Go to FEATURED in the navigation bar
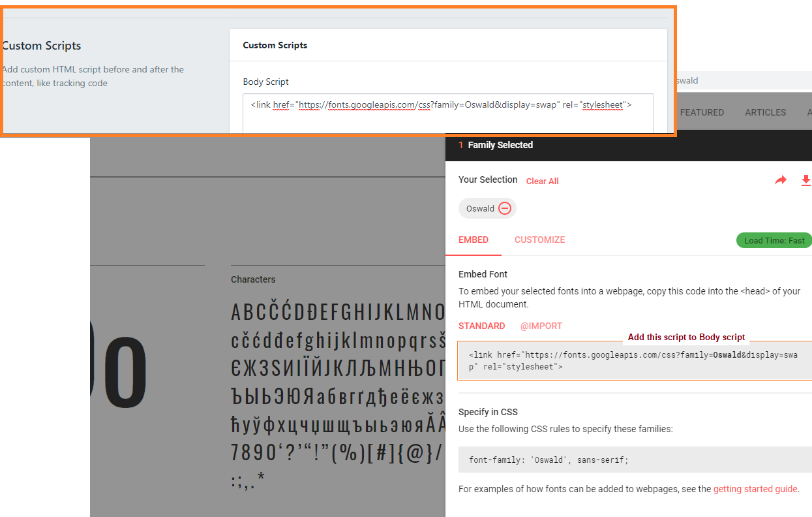The image size is (812, 517). [702, 112]
